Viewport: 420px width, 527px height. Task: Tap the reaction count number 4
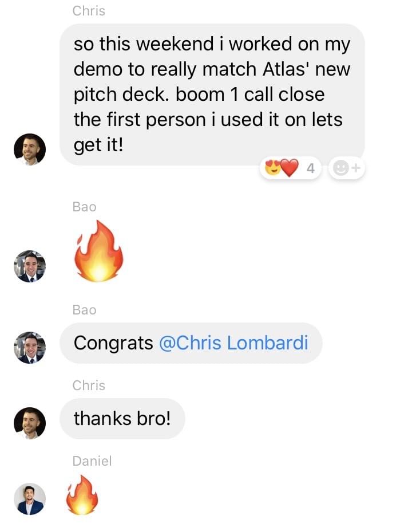click(x=311, y=168)
